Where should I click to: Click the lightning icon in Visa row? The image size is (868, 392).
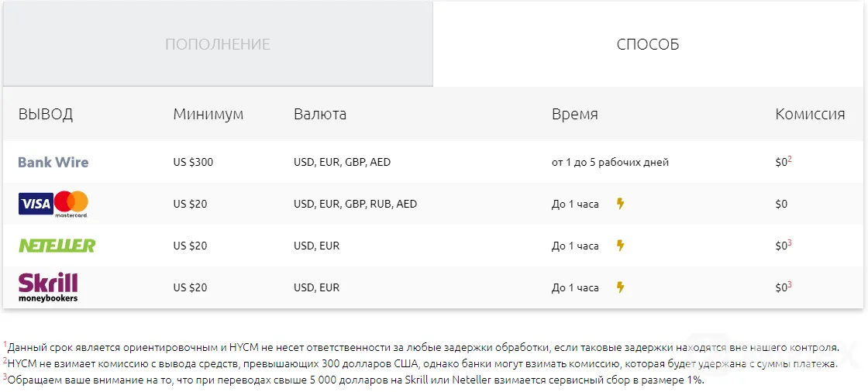621,204
